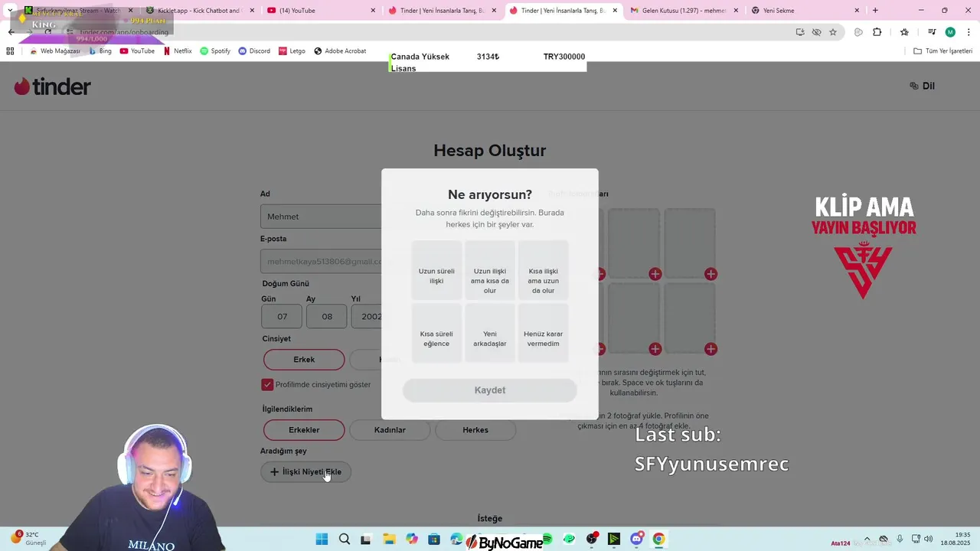
Task: Click the microphone tray icon
Action: point(900,540)
